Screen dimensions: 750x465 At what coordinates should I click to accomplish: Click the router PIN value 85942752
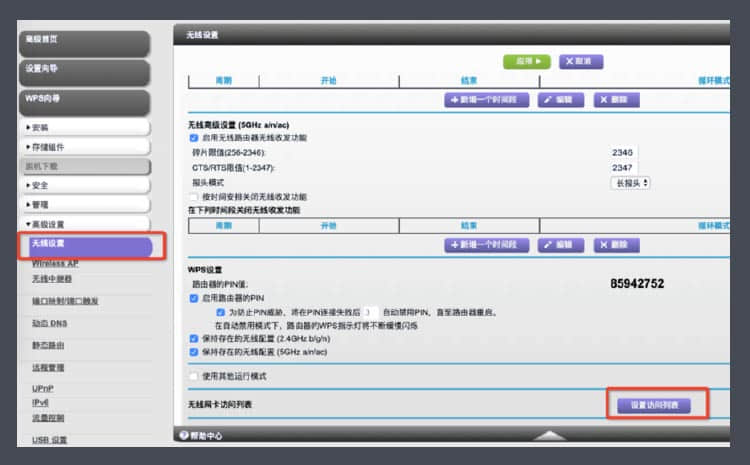[637, 284]
